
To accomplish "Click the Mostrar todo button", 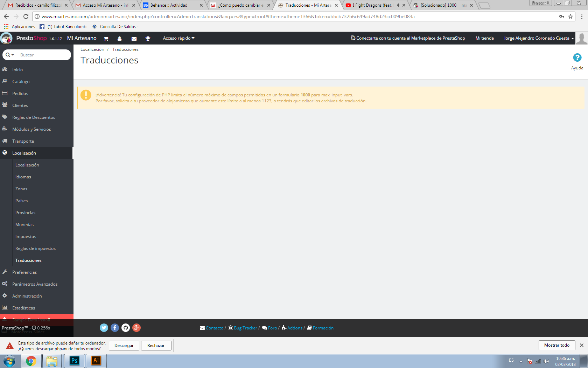I will click(557, 345).
